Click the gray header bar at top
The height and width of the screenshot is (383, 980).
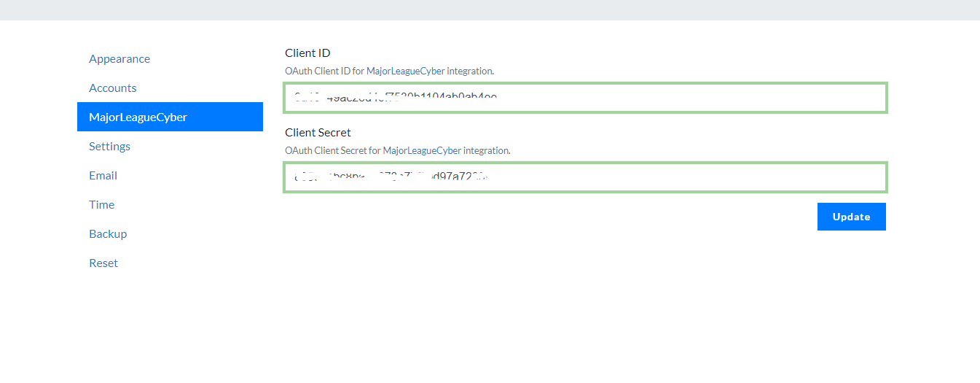click(490, 9)
